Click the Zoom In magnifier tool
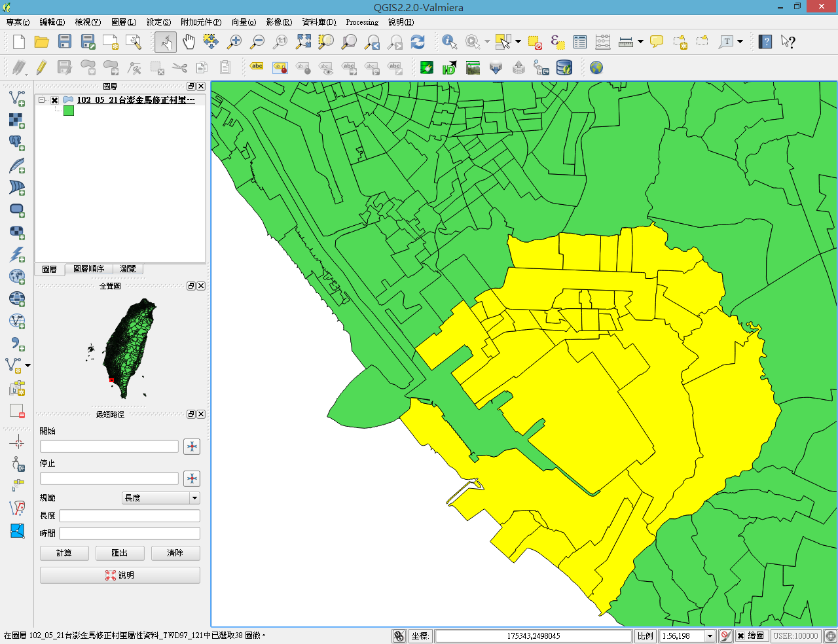The height and width of the screenshot is (644, 838). pos(234,42)
